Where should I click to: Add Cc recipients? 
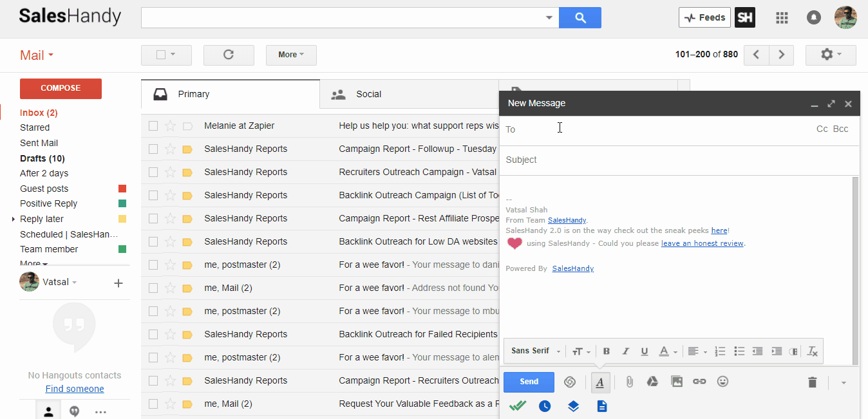(822, 129)
